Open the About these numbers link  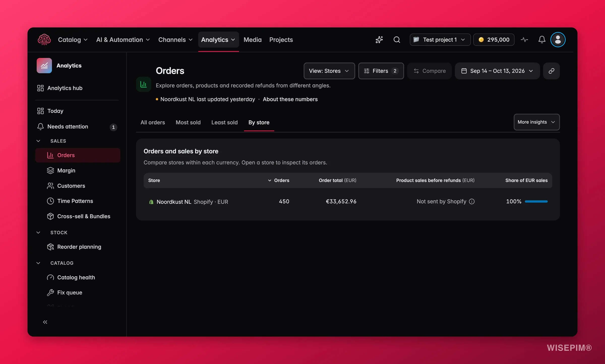pyautogui.click(x=290, y=99)
